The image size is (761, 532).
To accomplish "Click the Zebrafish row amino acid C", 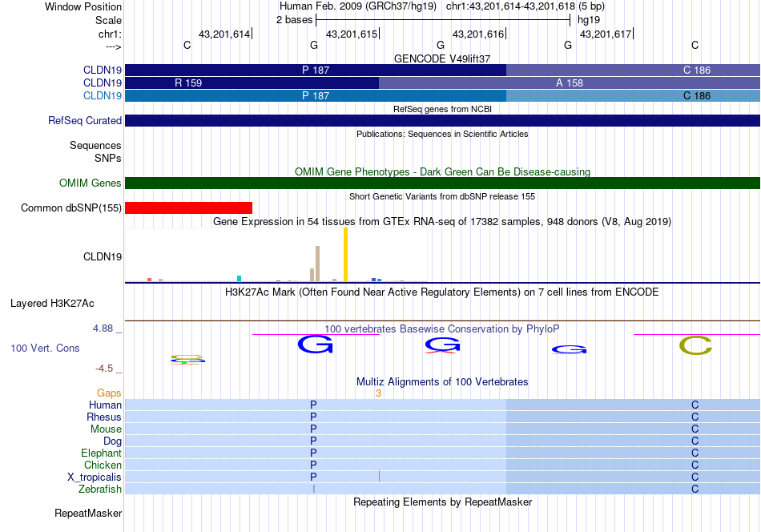I will (695, 489).
